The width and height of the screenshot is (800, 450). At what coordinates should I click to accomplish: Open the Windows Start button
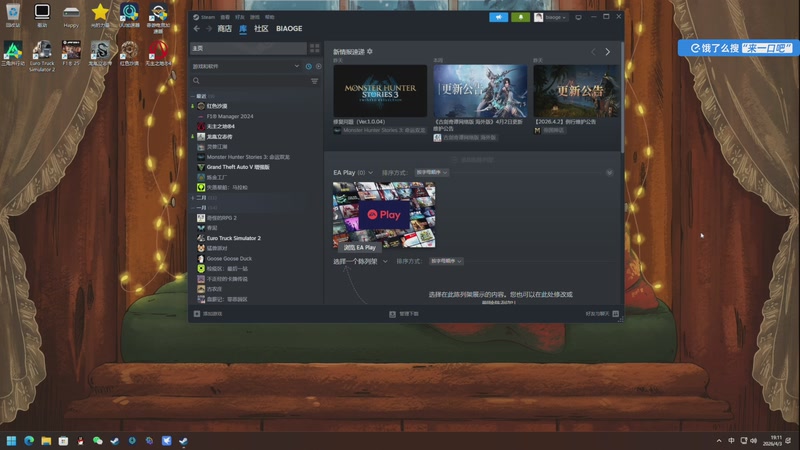pyautogui.click(x=11, y=441)
